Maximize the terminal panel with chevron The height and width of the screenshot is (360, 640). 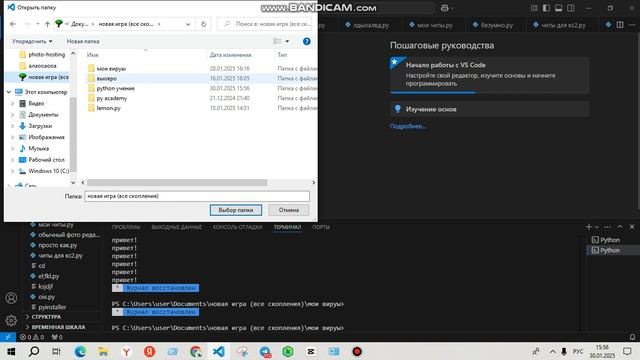click(620, 227)
